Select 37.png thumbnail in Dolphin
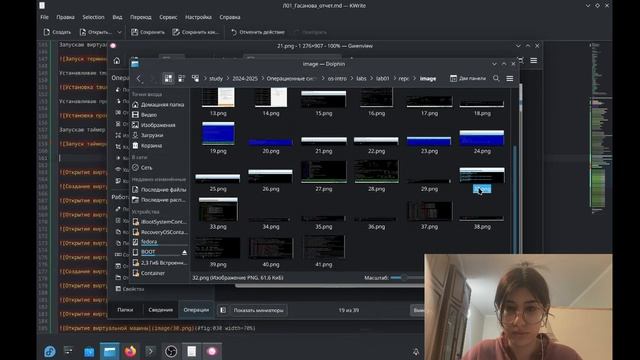640x360 pixels. pyautogui.click(x=429, y=211)
